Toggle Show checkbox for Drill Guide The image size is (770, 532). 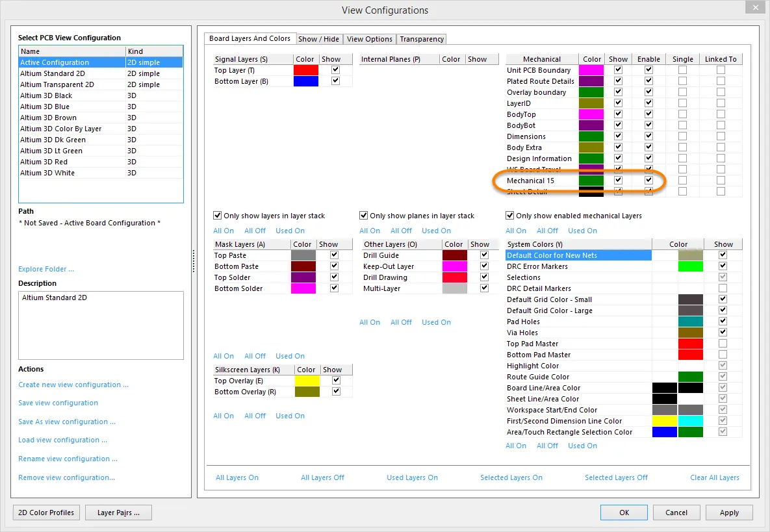(485, 255)
